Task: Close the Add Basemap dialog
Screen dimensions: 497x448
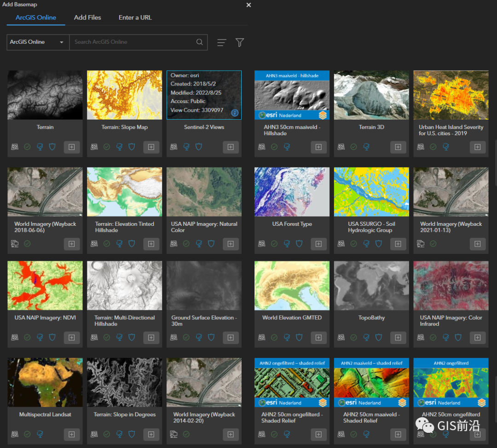Action: coord(249,5)
